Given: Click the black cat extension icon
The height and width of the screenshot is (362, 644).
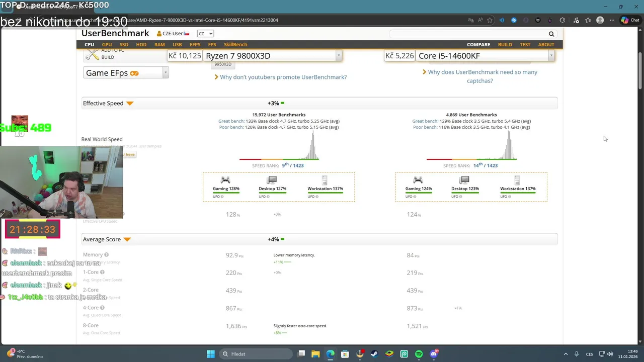Looking at the screenshot, I should pos(538,20).
